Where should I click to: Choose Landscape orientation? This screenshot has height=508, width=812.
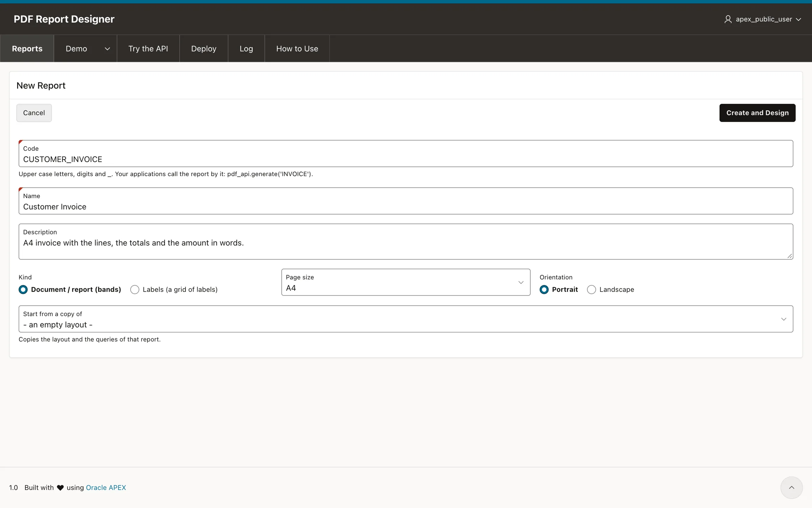click(x=611, y=290)
